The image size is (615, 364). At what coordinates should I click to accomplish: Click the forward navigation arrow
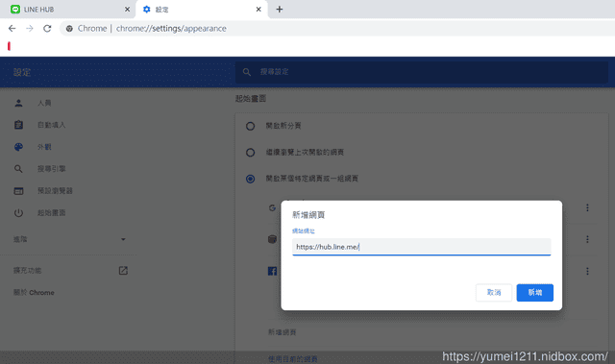(x=30, y=29)
